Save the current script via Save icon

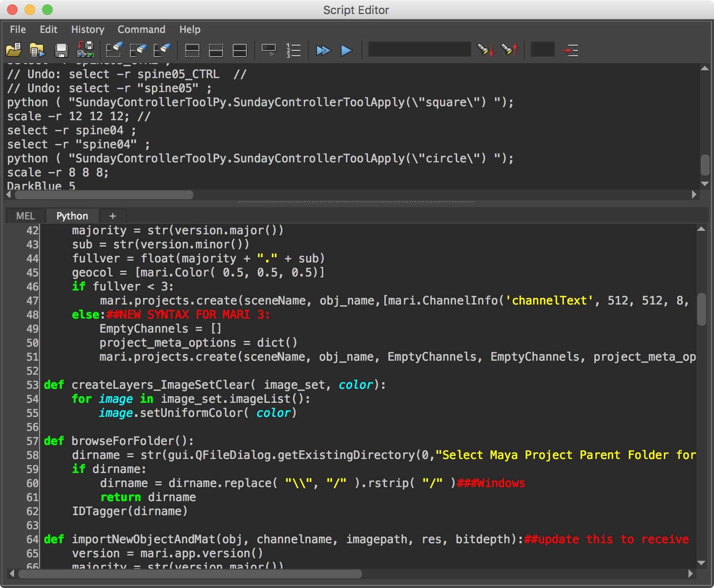coord(61,50)
